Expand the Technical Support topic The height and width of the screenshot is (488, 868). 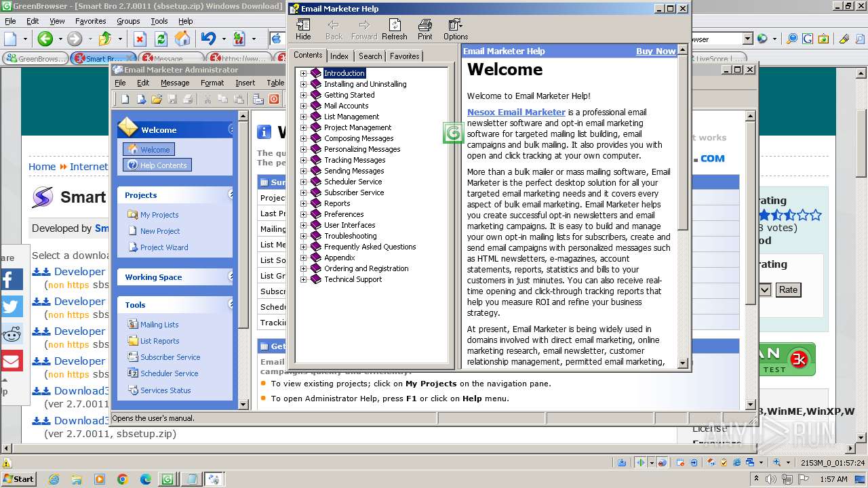tap(304, 279)
